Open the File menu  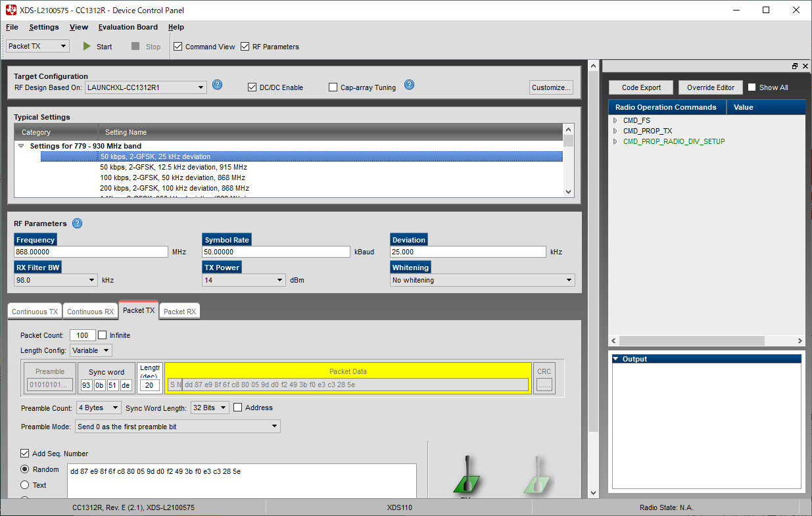[12, 27]
